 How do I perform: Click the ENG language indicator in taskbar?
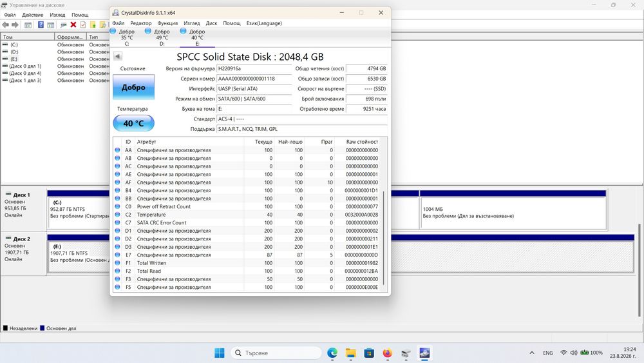[x=547, y=353]
